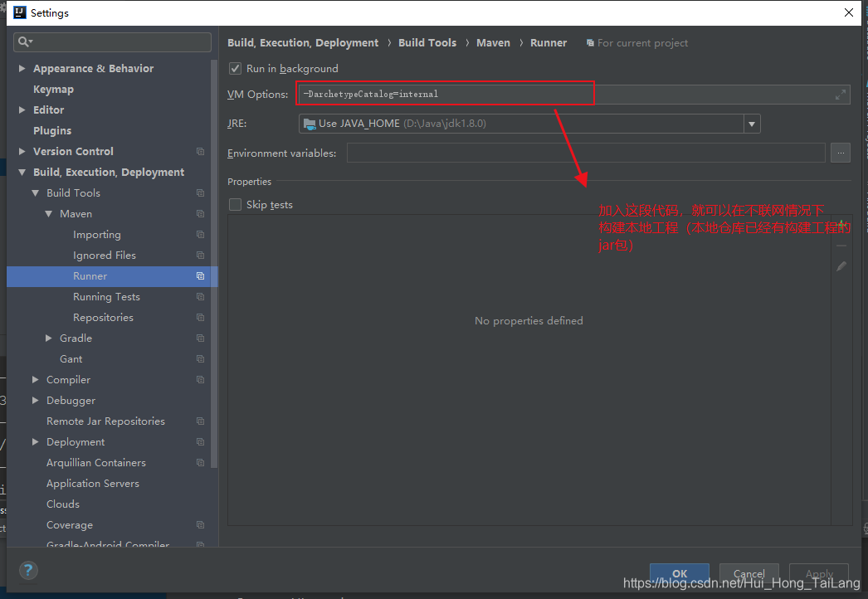The width and height of the screenshot is (868, 599).
Task: Open the Keymap settings page
Action: click(x=53, y=89)
